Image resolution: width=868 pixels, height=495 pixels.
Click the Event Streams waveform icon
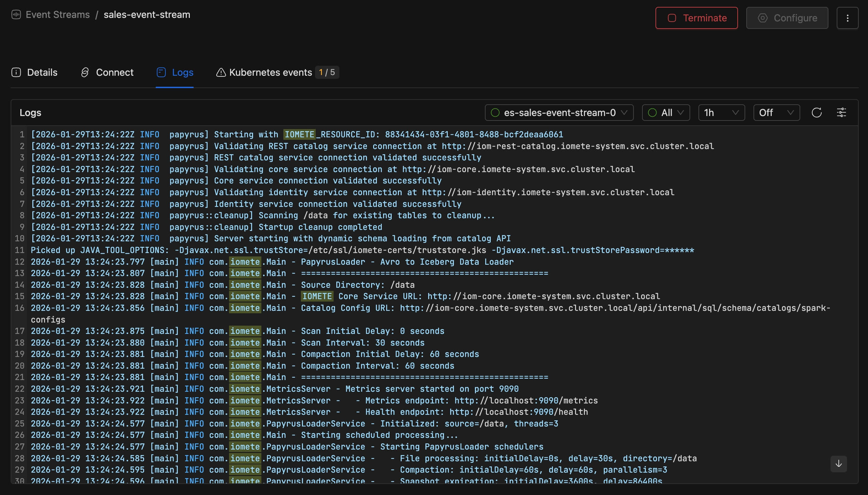pos(16,15)
